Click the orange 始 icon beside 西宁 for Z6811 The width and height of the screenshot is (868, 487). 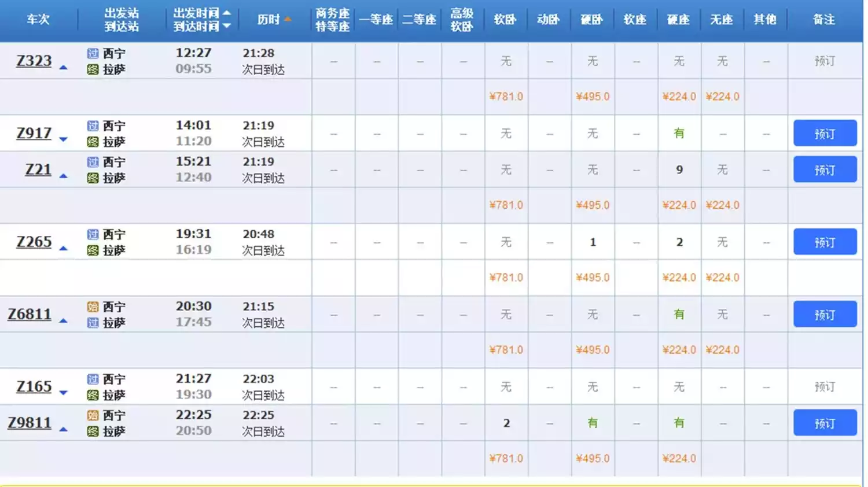tap(93, 307)
